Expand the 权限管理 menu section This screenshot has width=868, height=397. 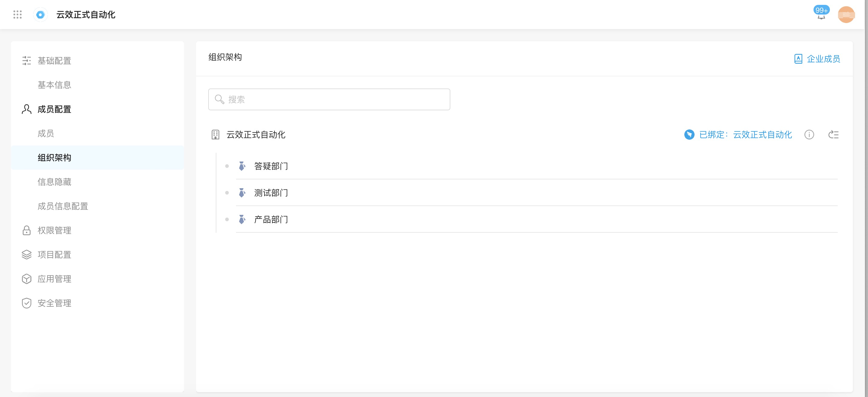point(54,230)
